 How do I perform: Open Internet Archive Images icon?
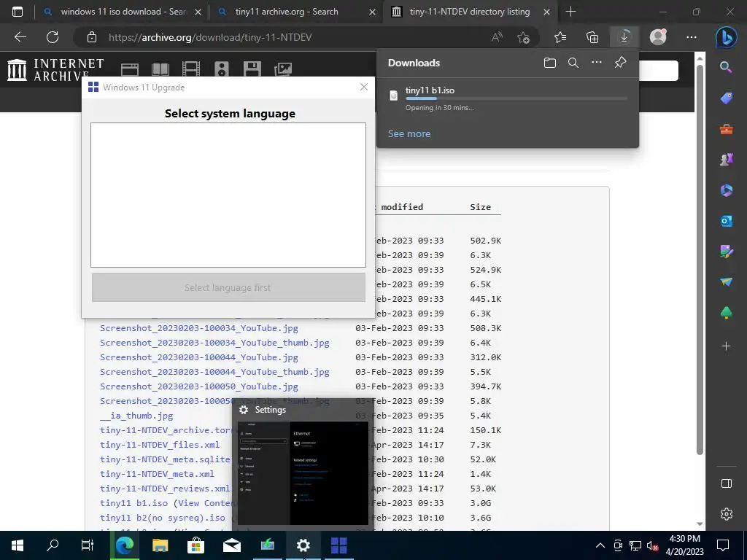click(283, 69)
